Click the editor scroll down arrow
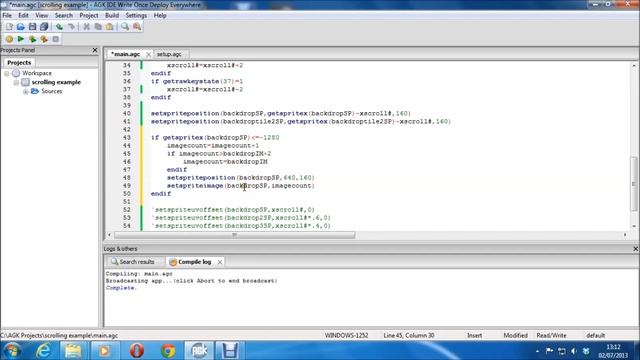 [634, 226]
